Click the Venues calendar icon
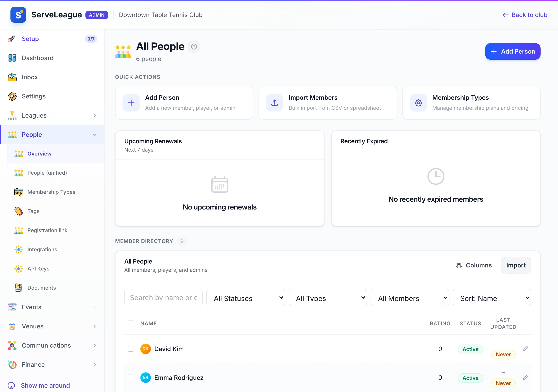Image resolution: width=558 pixels, height=392 pixels. click(12, 326)
